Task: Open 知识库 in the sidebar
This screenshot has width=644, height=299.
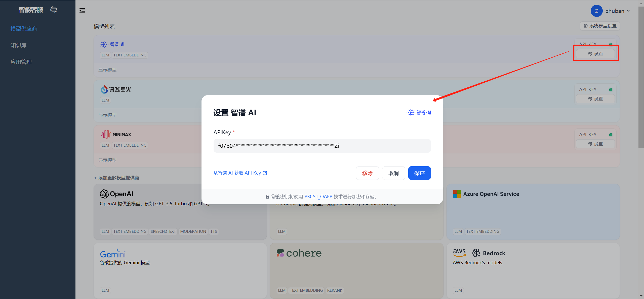Action: [x=18, y=45]
